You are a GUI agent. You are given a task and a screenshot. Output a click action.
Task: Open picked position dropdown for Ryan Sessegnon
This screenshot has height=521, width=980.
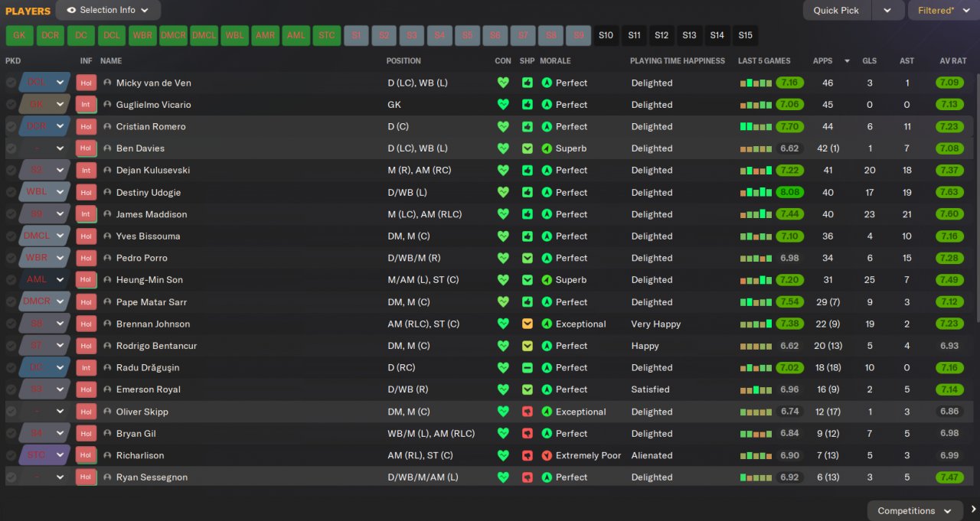pos(60,477)
